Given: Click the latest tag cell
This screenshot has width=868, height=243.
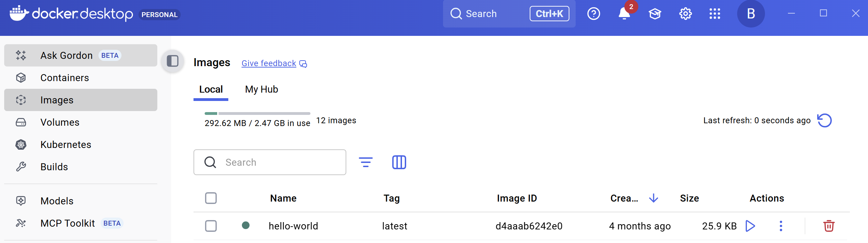Looking at the screenshot, I should (395, 226).
